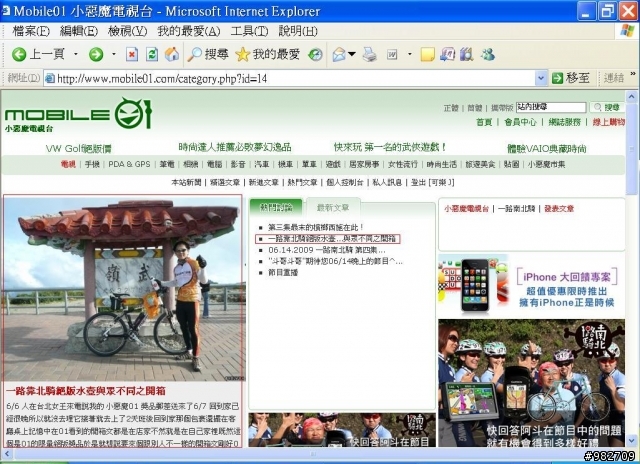This screenshot has height=464, width=640.
Task: Go to the Home page icon
Action: pyautogui.click(x=172, y=54)
